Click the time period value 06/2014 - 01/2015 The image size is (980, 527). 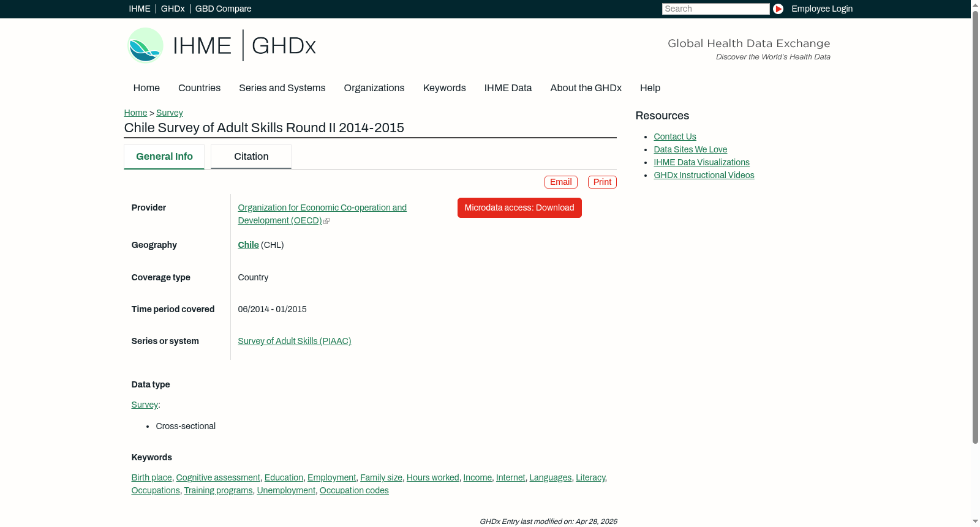point(273,309)
